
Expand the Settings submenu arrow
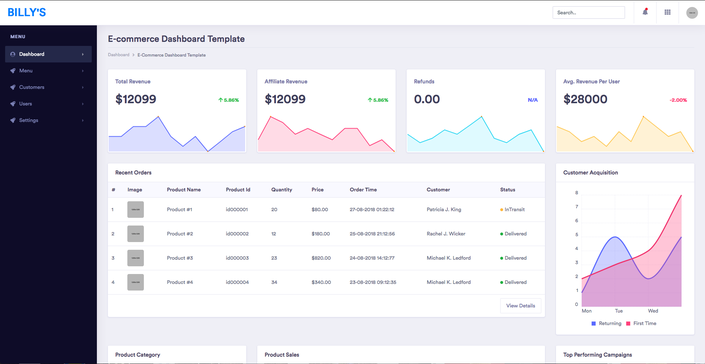click(83, 120)
